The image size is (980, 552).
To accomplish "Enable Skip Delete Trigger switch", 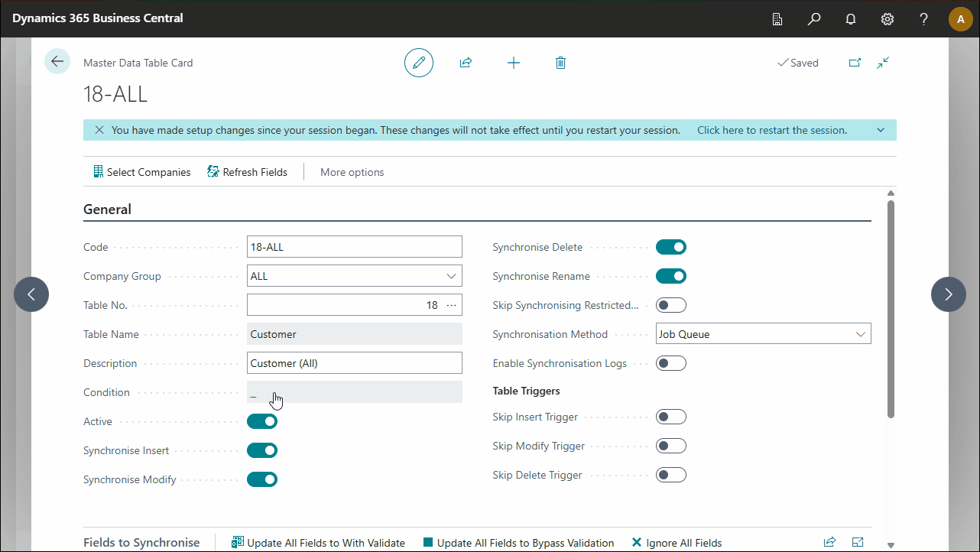I will (x=671, y=475).
